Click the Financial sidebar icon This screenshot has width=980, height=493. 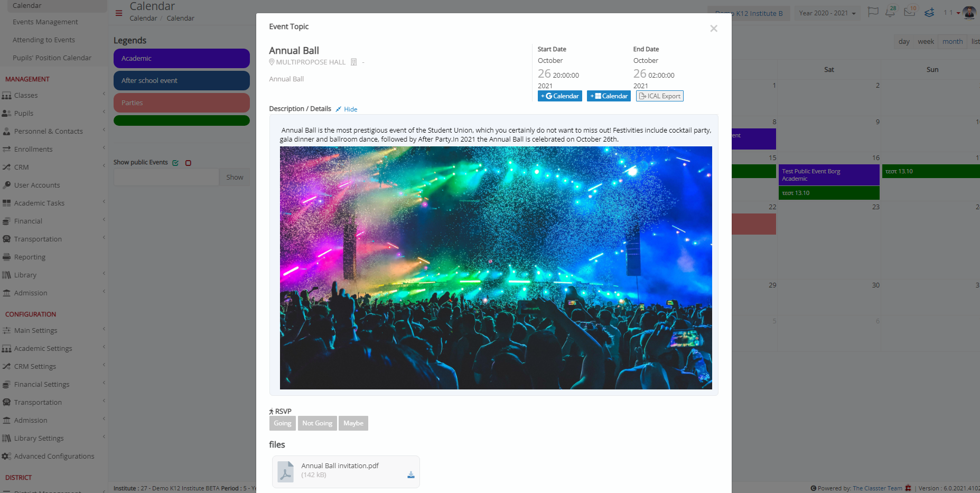coord(7,221)
